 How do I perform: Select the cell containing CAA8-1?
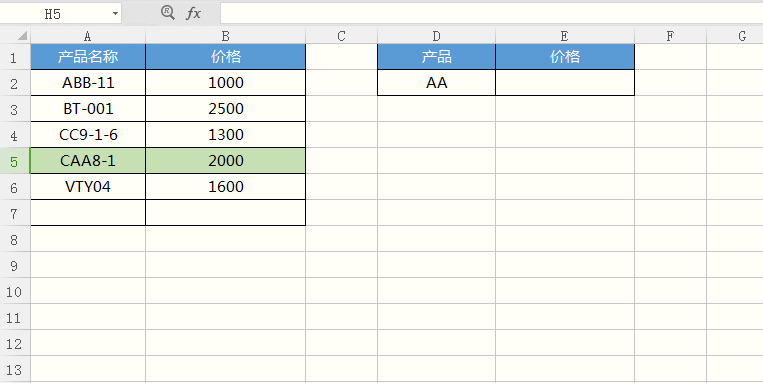click(x=88, y=161)
